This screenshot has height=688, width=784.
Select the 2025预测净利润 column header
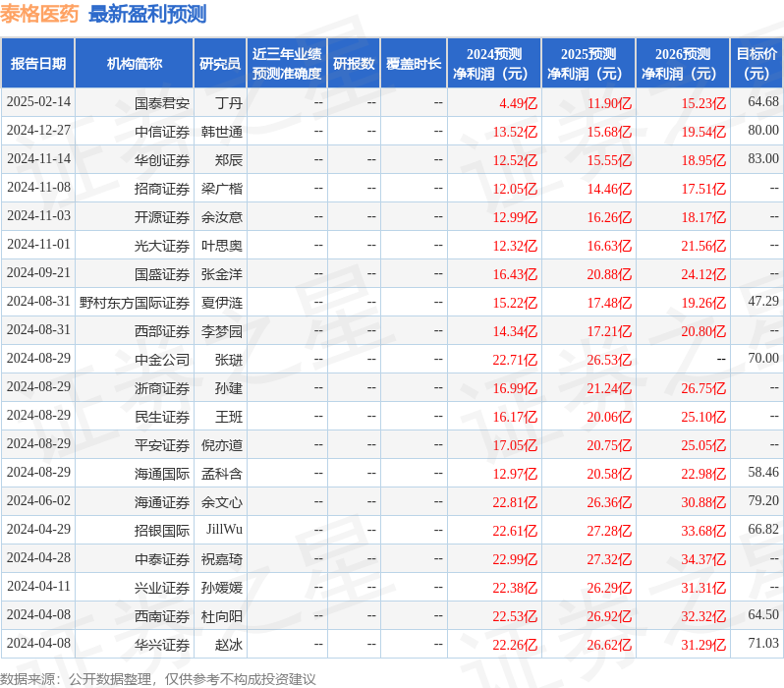pyautogui.click(x=588, y=64)
